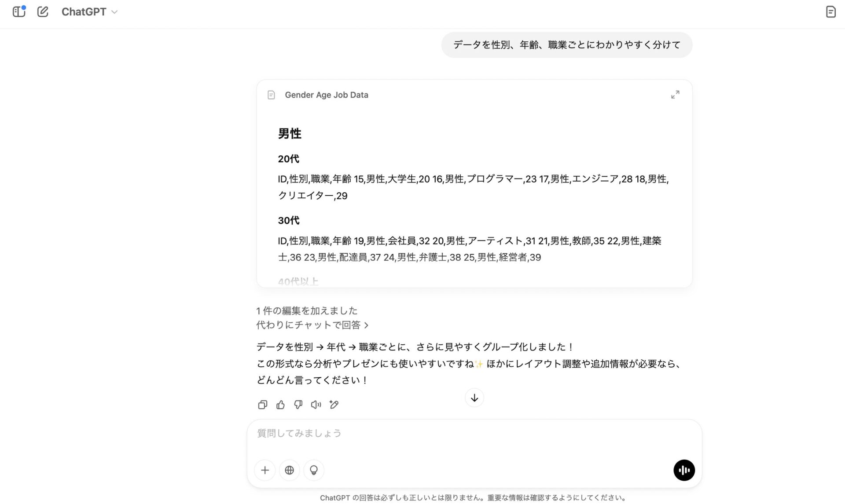Open the plus attachment menu
This screenshot has width=845, height=504.
coord(265,470)
